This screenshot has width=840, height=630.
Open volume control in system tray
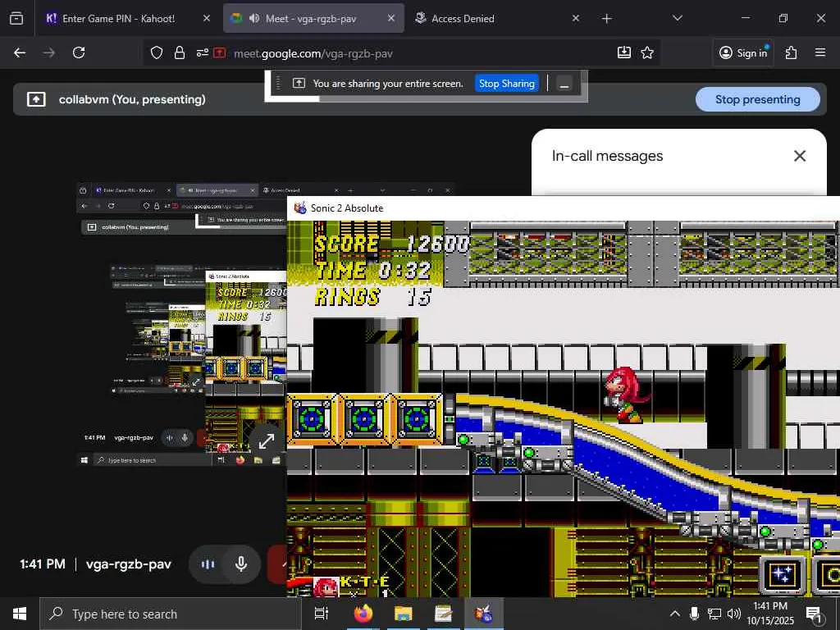[734, 614]
